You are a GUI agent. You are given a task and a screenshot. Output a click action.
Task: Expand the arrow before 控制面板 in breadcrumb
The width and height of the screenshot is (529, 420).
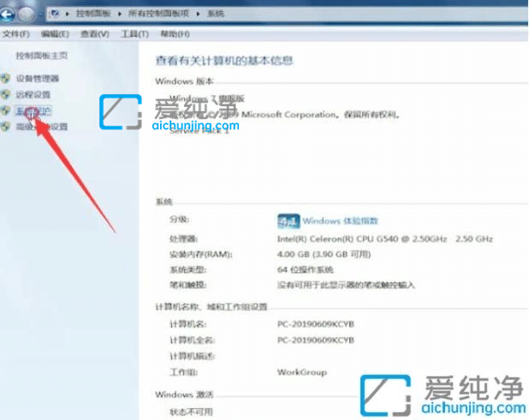[68, 14]
